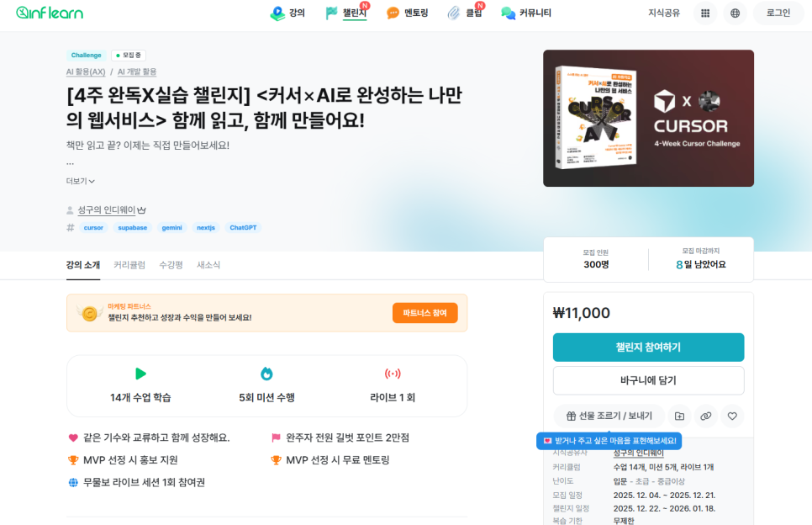Click the crown icon beside instructor name

[x=141, y=210]
